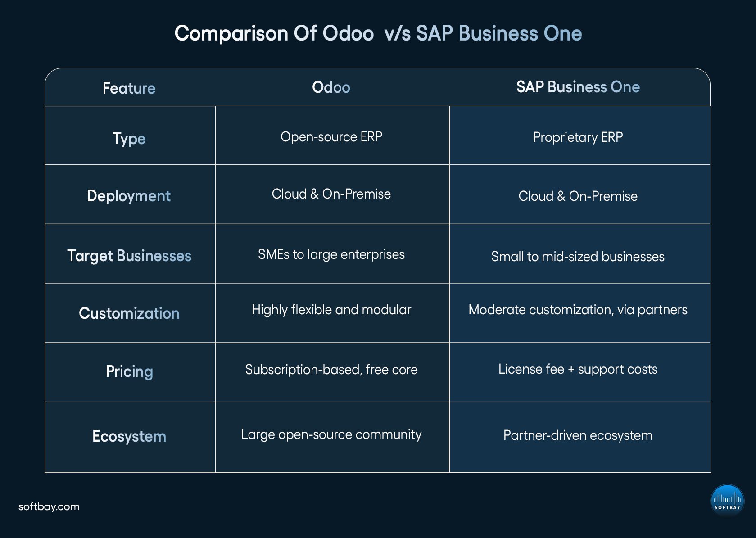Click the SMEs to large enterprises cell

pyautogui.click(x=331, y=254)
